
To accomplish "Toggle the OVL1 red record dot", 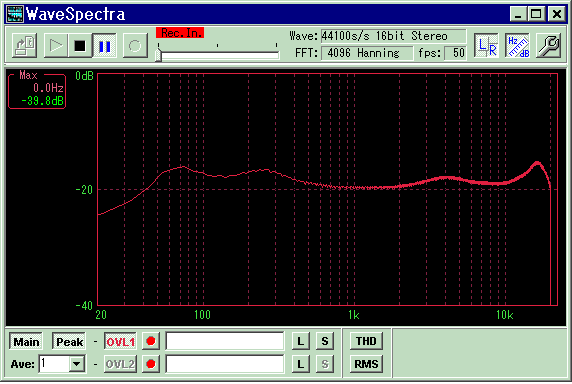I will coord(151,341).
